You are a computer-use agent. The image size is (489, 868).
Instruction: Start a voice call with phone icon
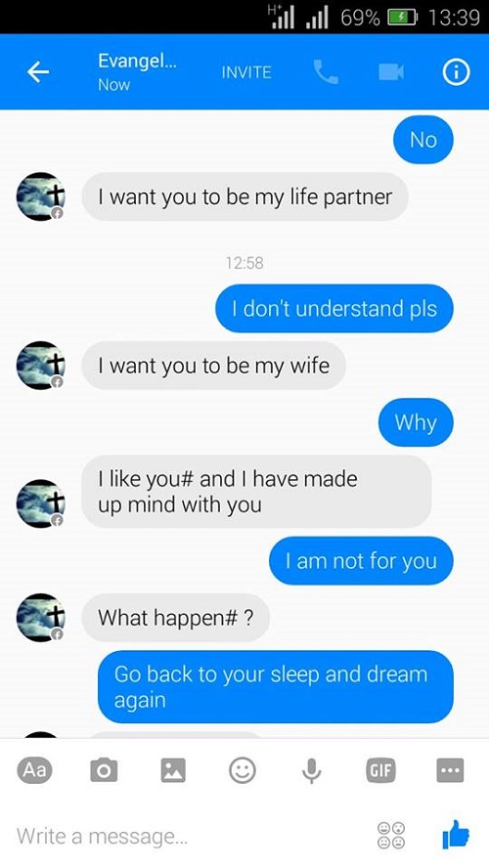[x=326, y=72]
